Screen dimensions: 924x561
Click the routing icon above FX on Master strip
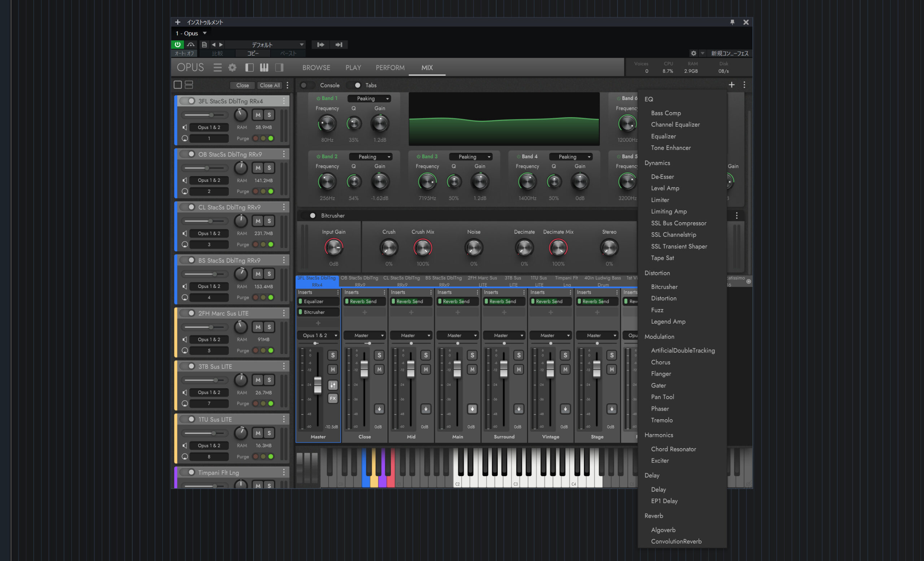click(333, 385)
